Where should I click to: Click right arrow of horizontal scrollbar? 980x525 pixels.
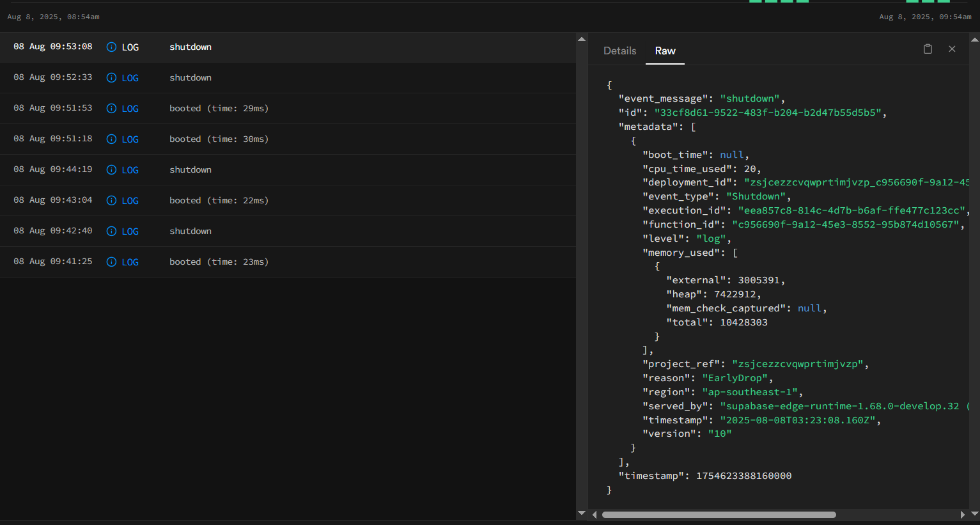963,515
